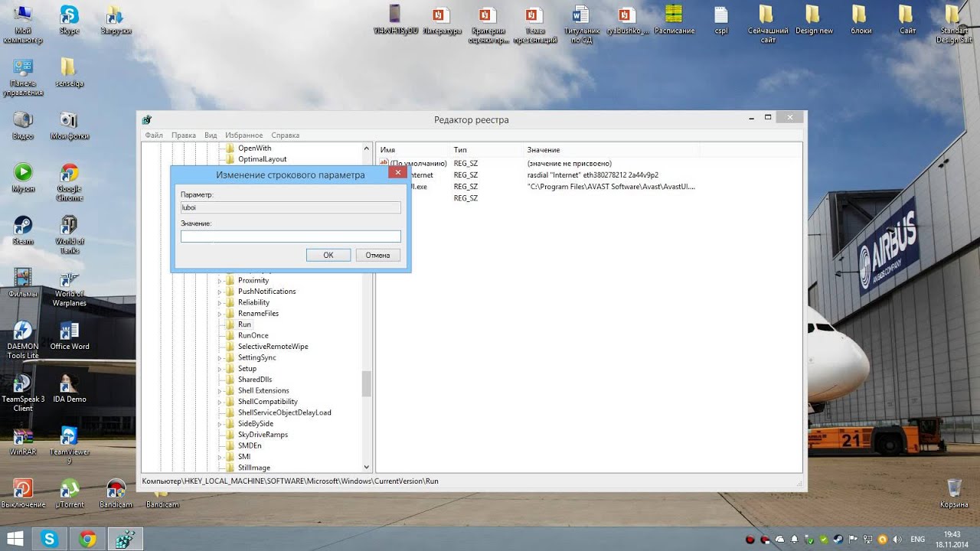
Task: Launch TeamViewer 9 desktop shortcut
Action: coord(69,445)
